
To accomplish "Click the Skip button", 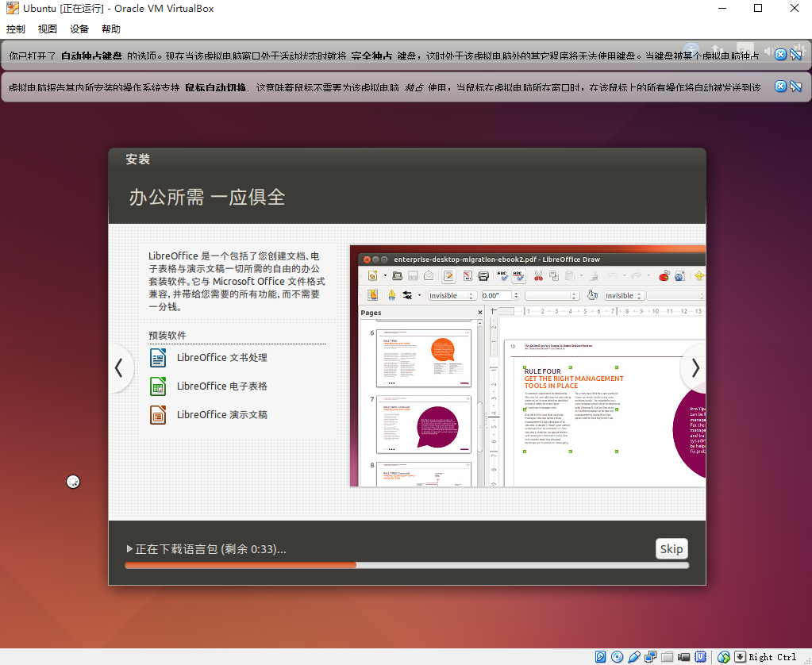I will pos(672,549).
